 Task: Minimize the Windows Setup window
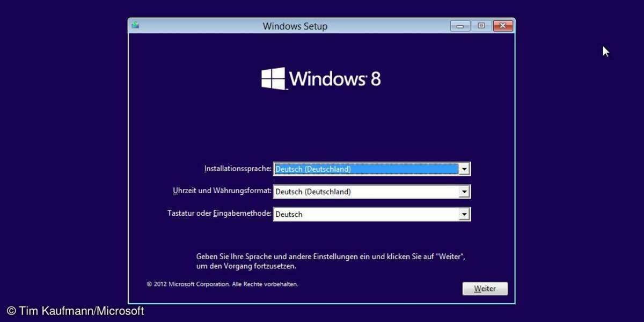[x=460, y=26]
